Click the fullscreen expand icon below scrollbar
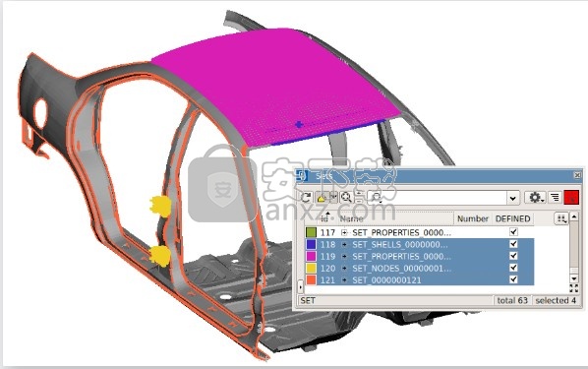The image size is (588, 369). point(574,288)
